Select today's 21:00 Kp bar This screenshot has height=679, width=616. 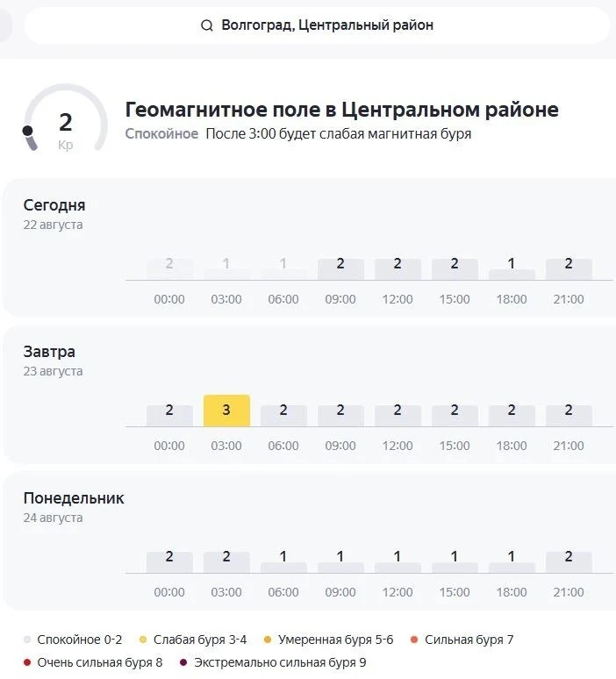(x=569, y=269)
